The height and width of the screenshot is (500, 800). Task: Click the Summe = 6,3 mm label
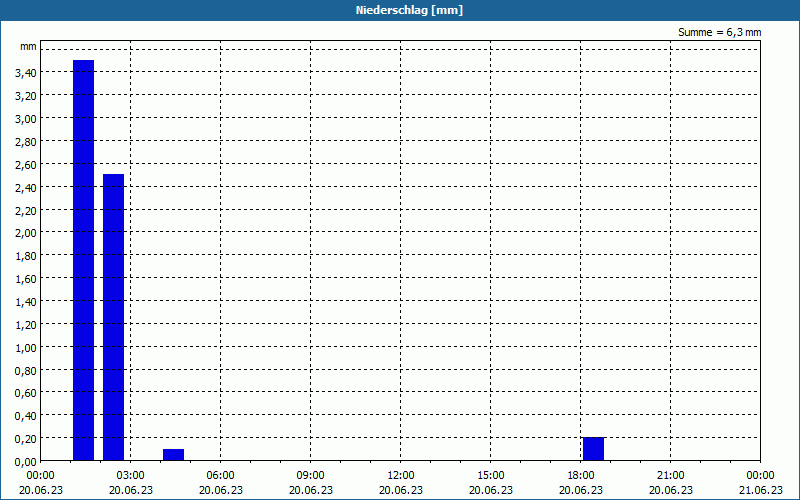point(719,32)
